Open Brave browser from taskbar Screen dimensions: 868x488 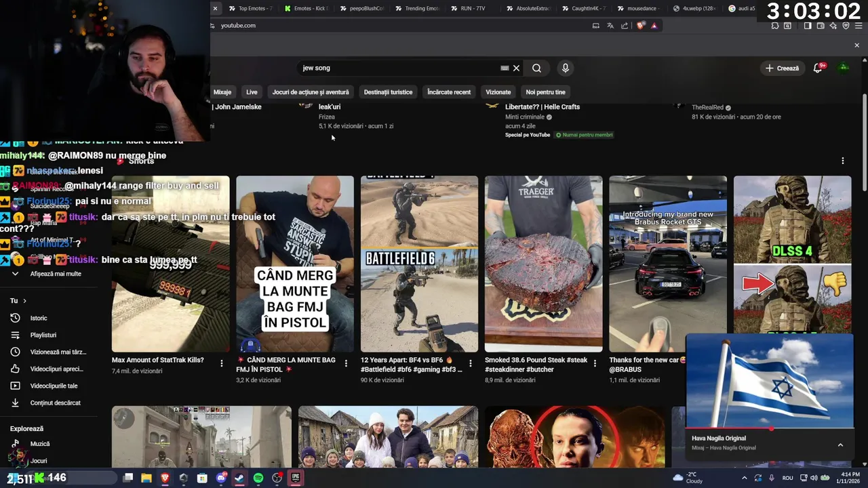tap(165, 478)
